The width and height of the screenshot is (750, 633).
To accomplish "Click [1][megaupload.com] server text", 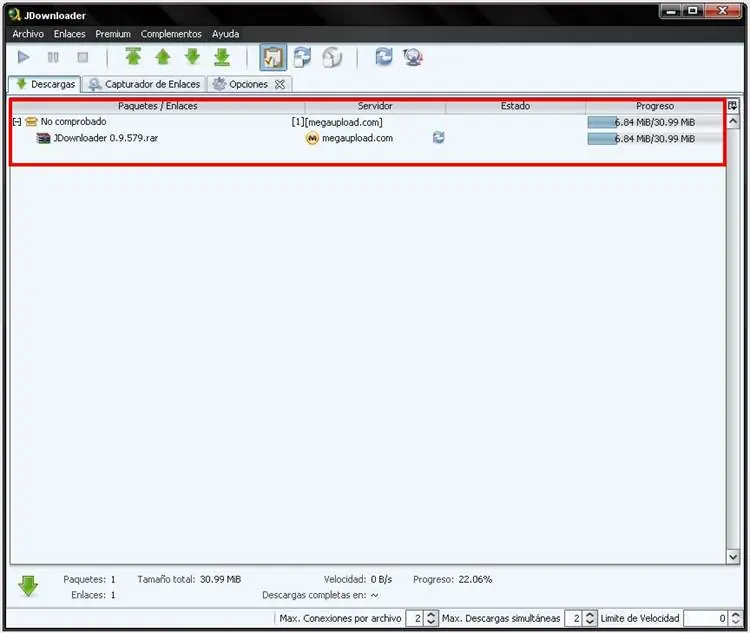I will [337, 122].
